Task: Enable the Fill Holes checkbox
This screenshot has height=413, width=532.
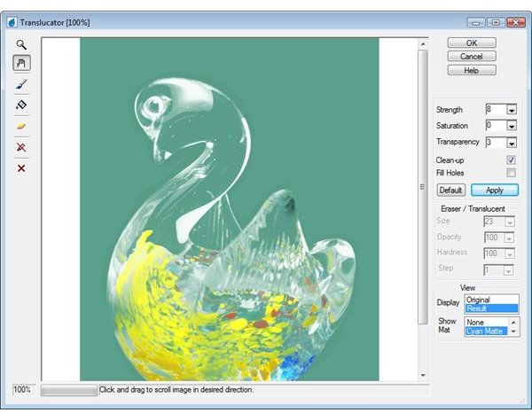Action: tap(511, 173)
